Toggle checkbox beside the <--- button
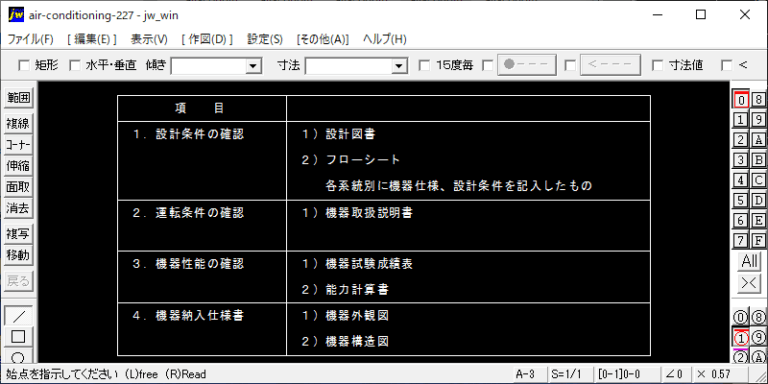The image size is (768, 384). click(x=570, y=65)
